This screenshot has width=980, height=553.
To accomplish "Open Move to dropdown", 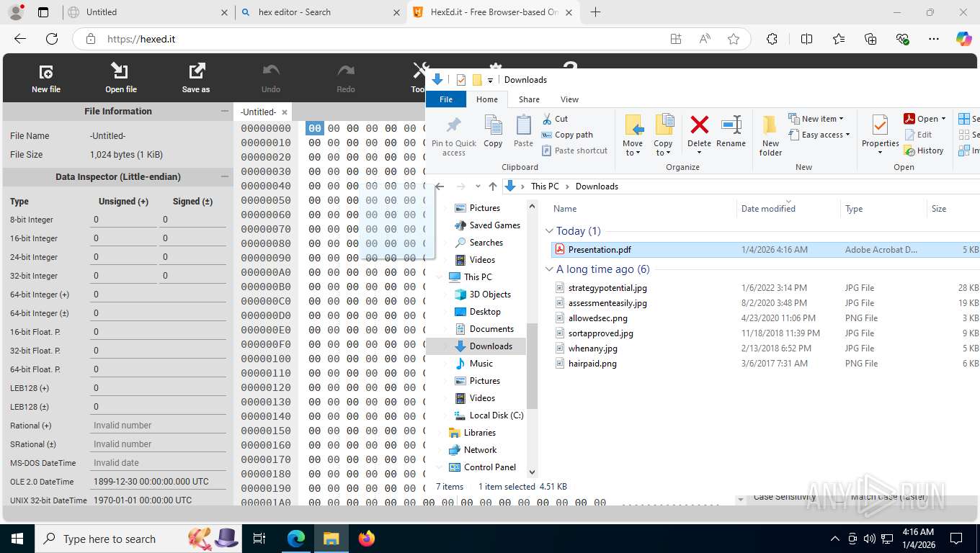I will 633,148.
